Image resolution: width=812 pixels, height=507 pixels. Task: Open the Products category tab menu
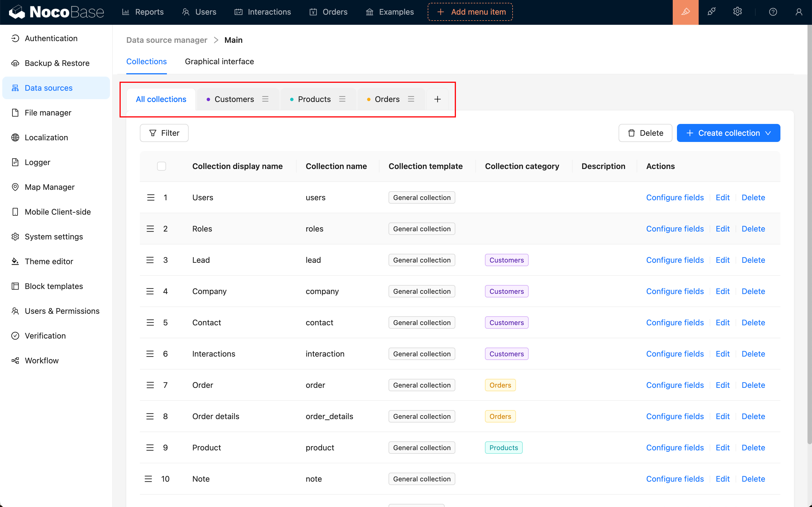click(342, 99)
